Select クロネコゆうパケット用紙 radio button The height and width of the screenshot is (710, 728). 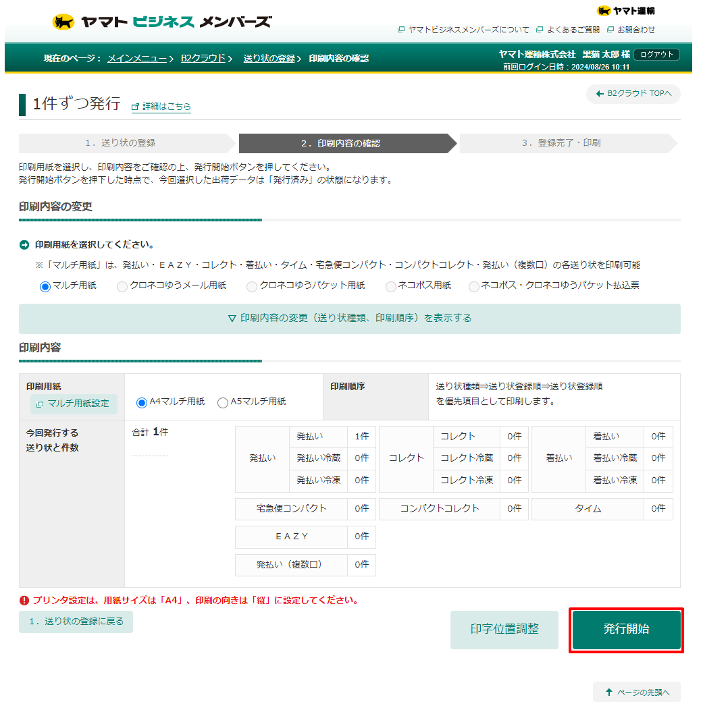252,286
